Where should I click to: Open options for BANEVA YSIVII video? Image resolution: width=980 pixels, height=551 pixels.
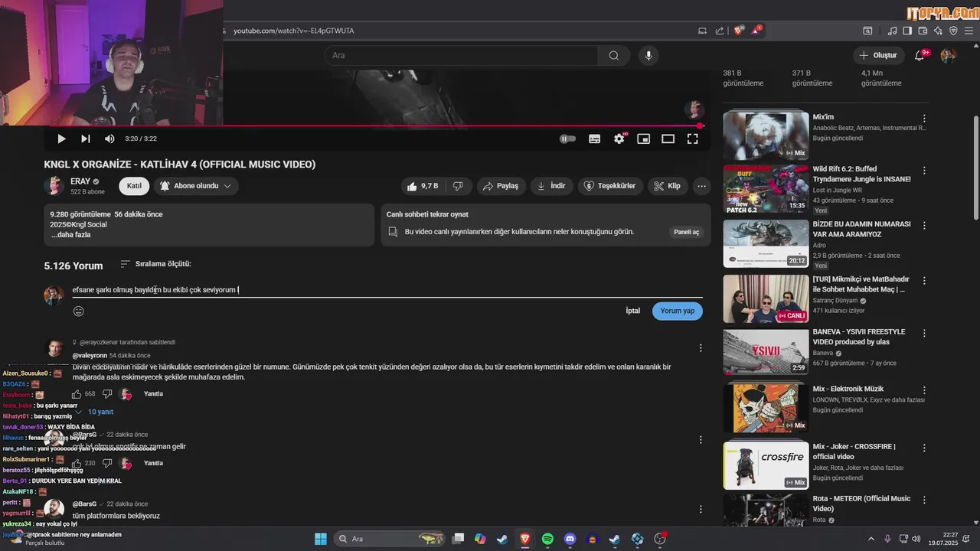(x=924, y=333)
